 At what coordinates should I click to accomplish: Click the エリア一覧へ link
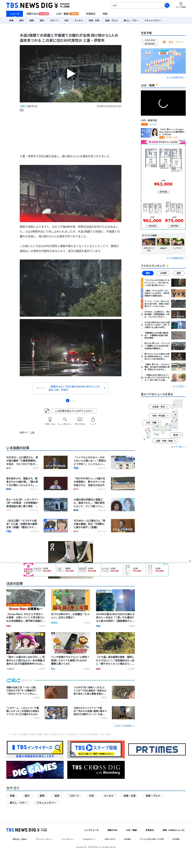tap(178, 447)
